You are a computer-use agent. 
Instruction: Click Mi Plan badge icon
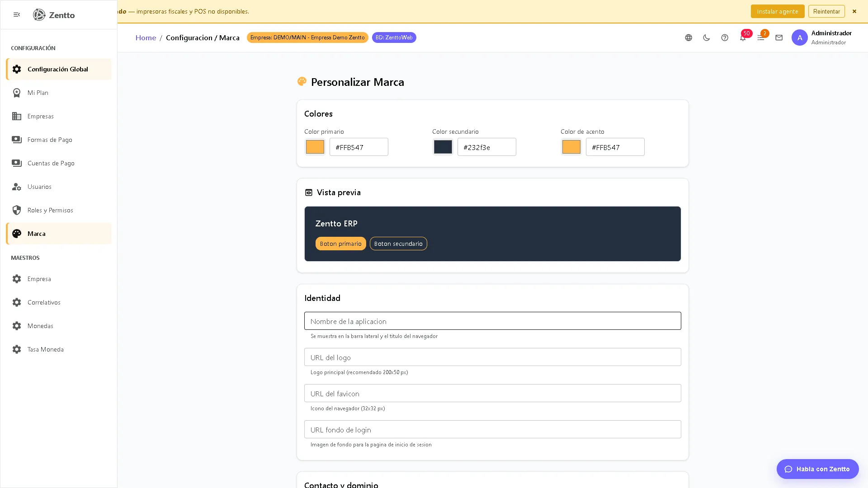(x=17, y=93)
